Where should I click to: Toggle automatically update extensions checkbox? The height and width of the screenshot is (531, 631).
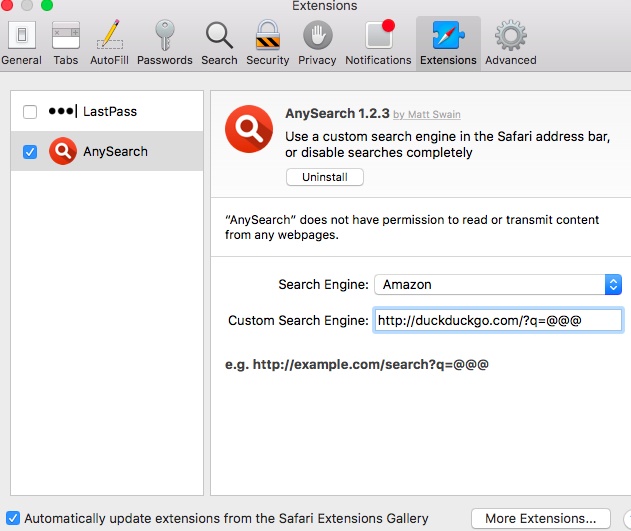[x=12, y=518]
